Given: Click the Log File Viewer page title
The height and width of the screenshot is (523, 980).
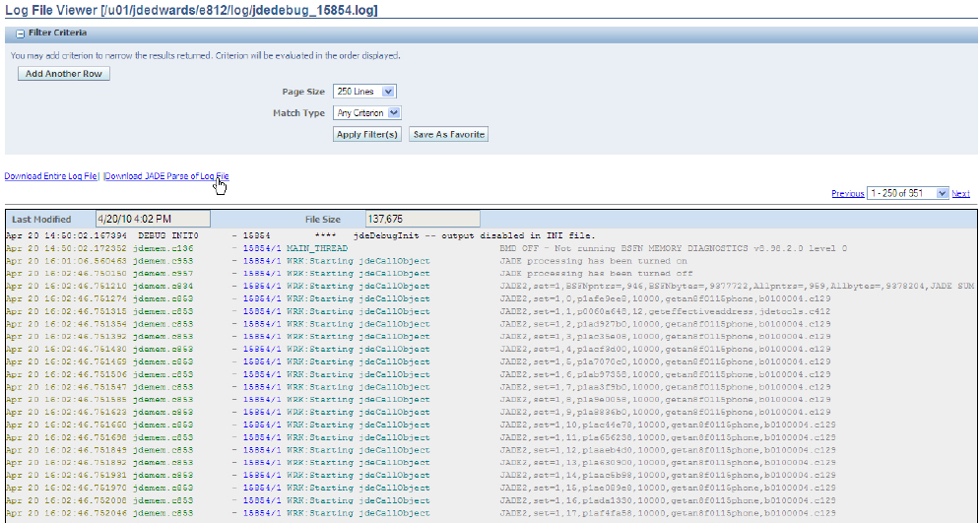Looking at the screenshot, I should click(190, 9).
